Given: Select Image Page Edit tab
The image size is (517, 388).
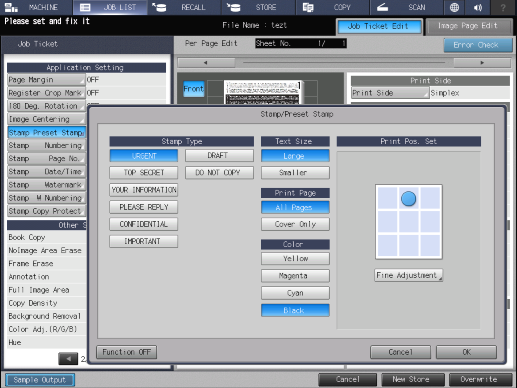Looking at the screenshot, I should tap(468, 26).
